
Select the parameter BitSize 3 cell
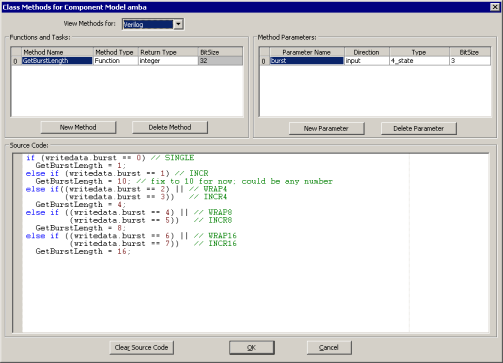tap(470, 61)
